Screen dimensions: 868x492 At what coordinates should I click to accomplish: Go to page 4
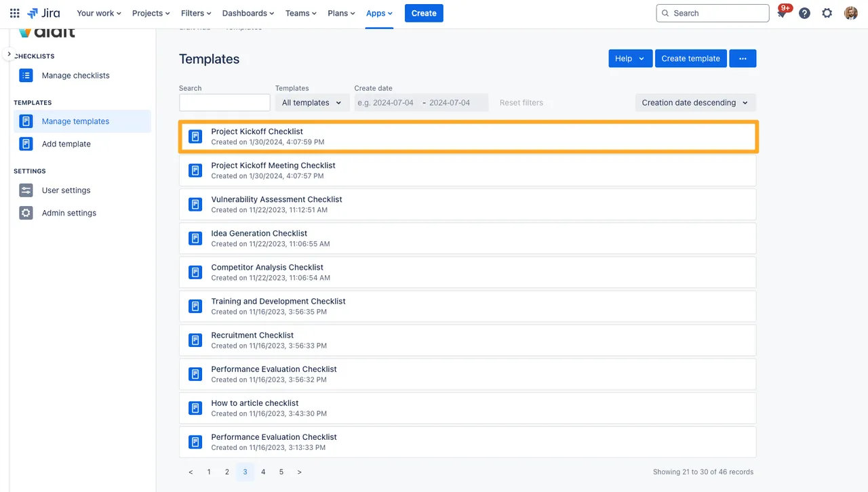[x=263, y=472]
